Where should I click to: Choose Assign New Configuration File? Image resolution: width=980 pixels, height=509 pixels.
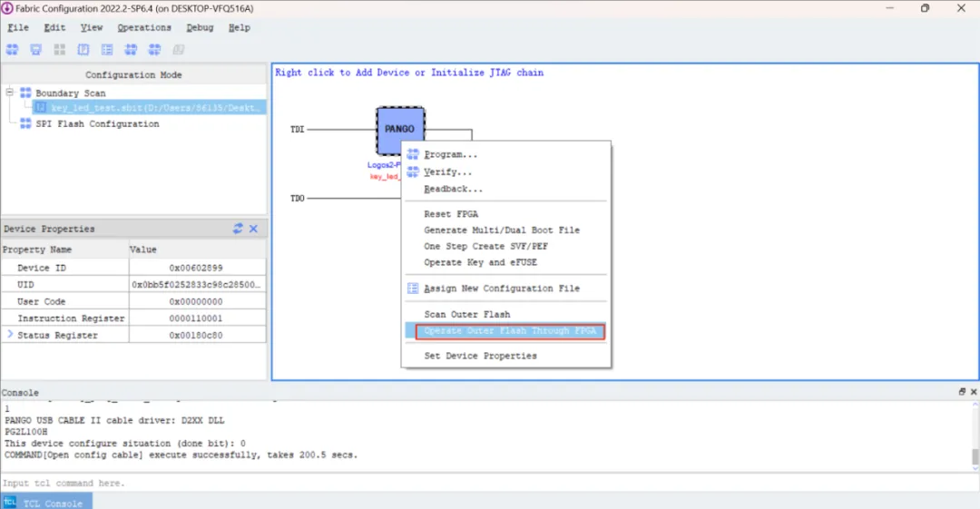(x=502, y=289)
